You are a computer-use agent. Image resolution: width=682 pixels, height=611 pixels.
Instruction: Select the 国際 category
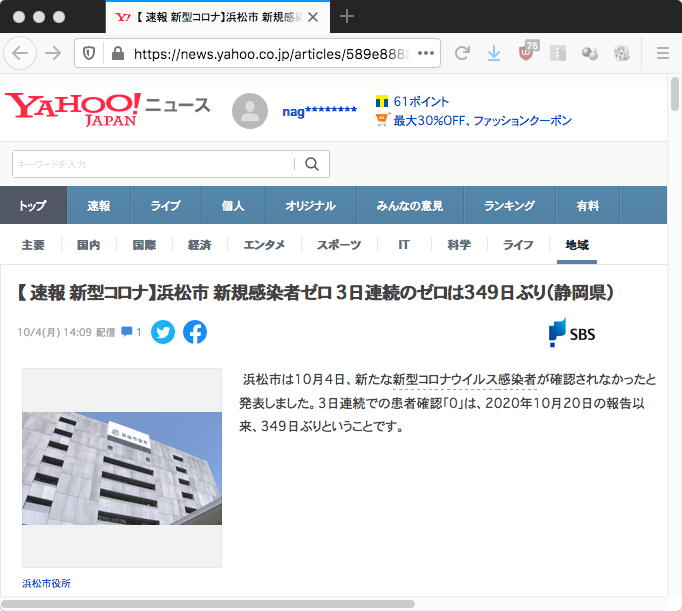point(144,245)
